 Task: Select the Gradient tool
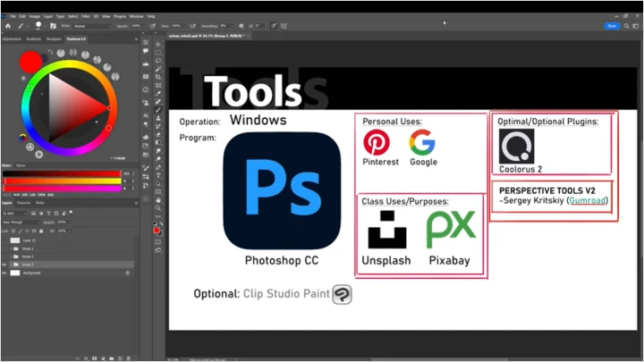click(158, 142)
